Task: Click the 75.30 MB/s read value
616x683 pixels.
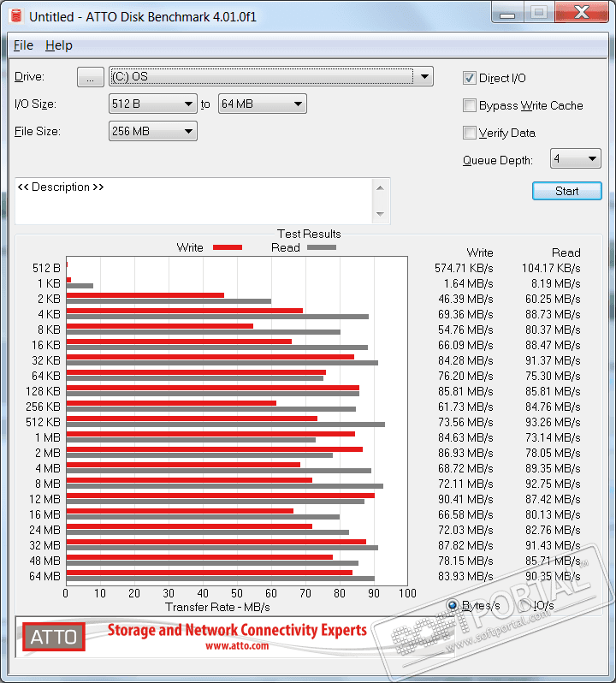Action: click(553, 377)
